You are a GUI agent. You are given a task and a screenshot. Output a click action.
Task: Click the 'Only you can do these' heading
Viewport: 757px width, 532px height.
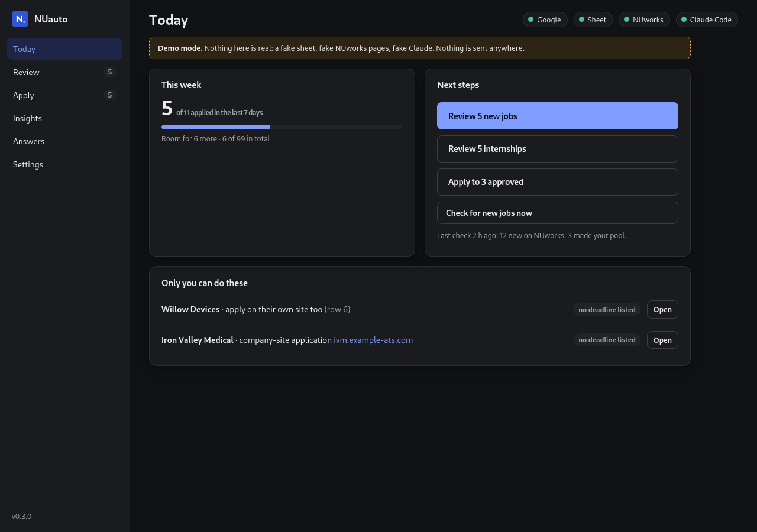point(205,283)
